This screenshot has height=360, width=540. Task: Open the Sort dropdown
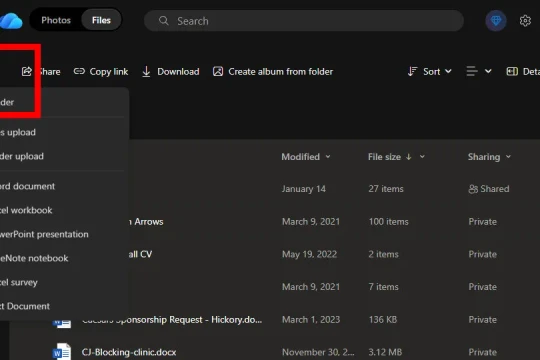tap(429, 72)
